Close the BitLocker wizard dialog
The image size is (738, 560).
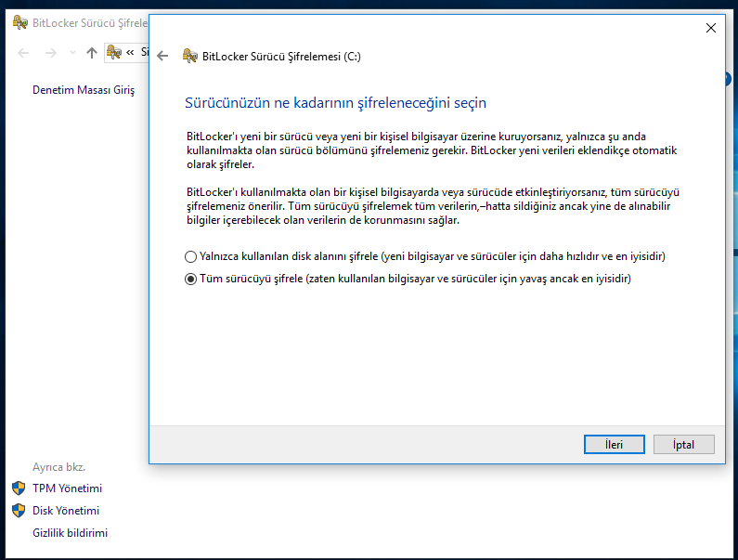click(711, 28)
